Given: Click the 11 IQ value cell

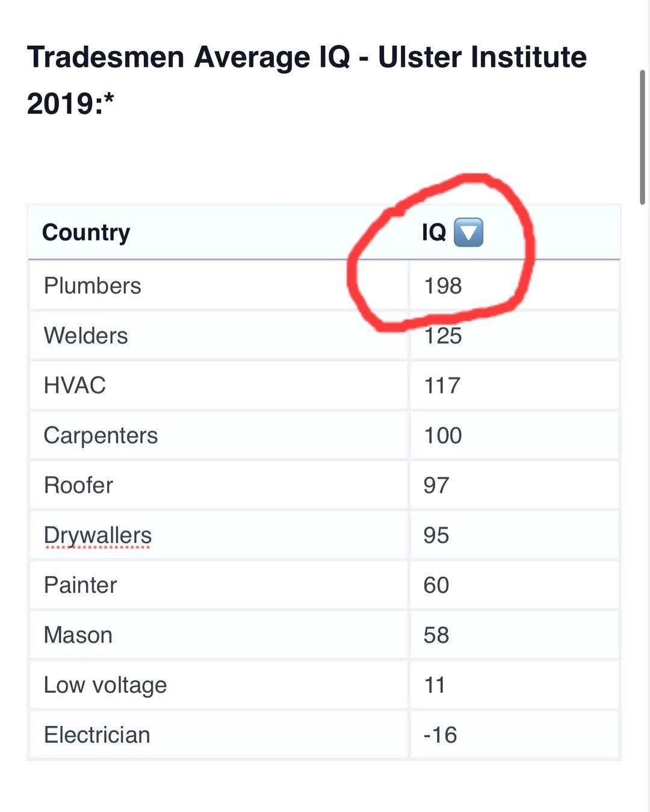Looking at the screenshot, I should click(x=515, y=685).
